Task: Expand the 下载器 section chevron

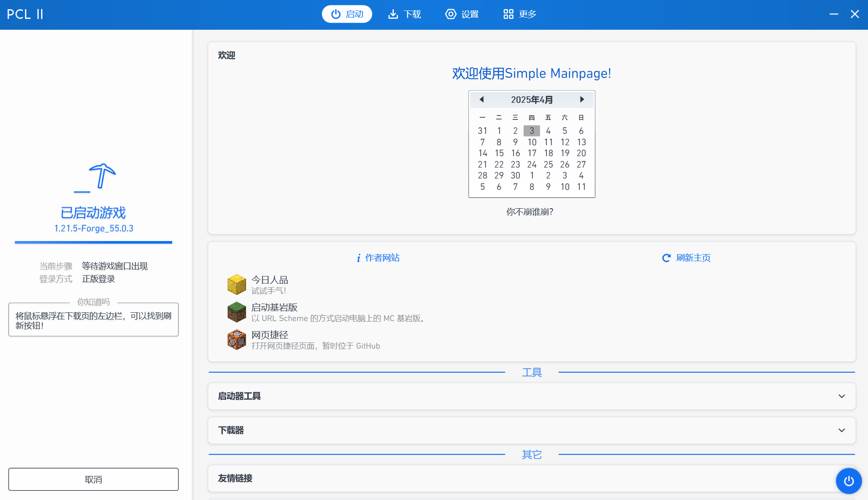Action: [842, 430]
